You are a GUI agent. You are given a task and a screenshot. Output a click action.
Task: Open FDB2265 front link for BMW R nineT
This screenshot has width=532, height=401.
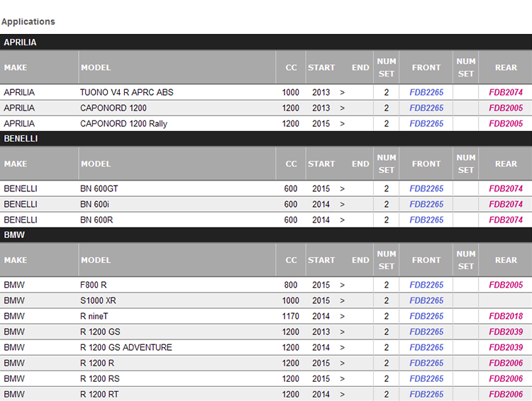(426, 316)
